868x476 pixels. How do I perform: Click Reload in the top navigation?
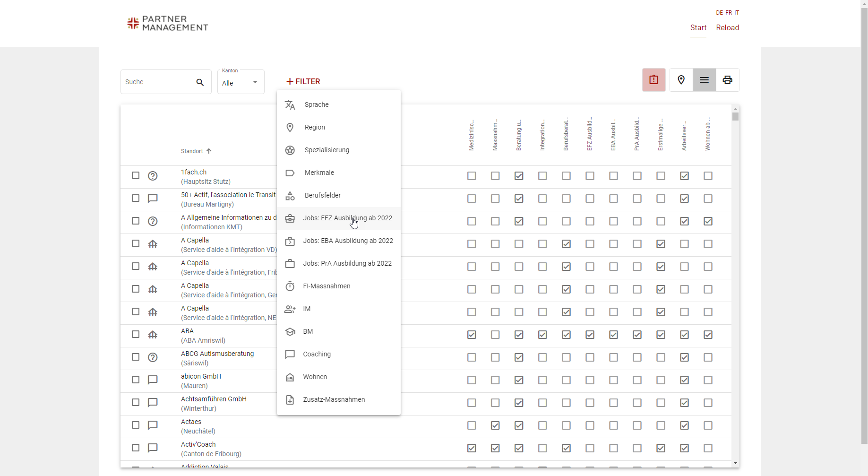point(727,28)
